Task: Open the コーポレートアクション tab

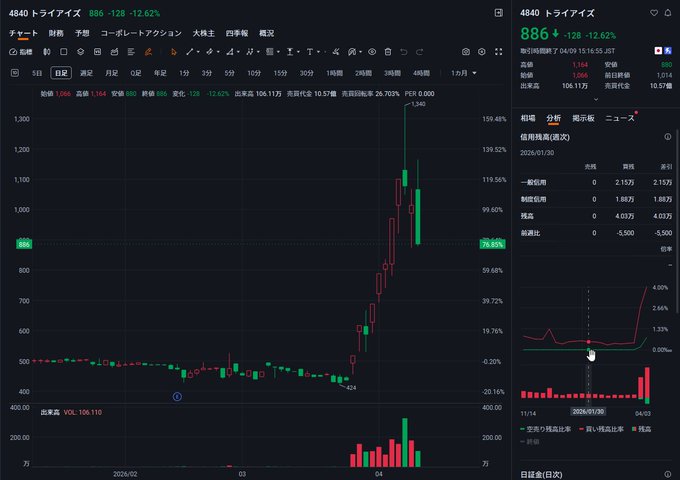Action: pyautogui.click(x=141, y=33)
